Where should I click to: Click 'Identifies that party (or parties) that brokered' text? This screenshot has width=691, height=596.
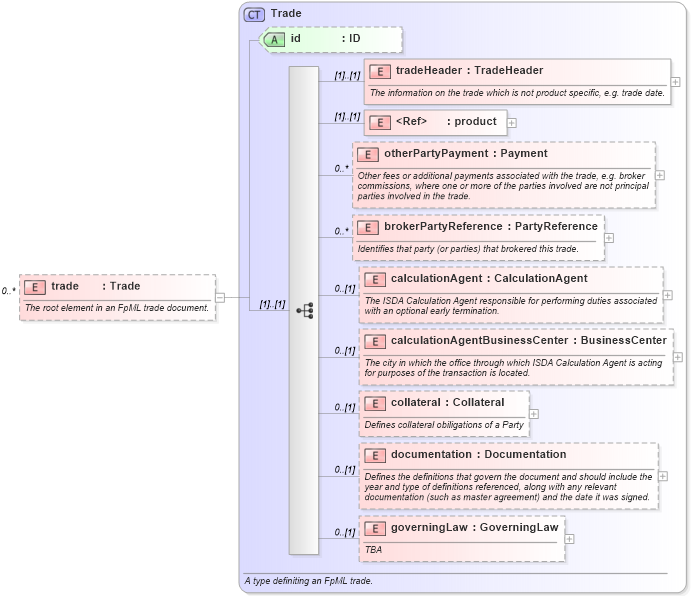click(x=468, y=249)
